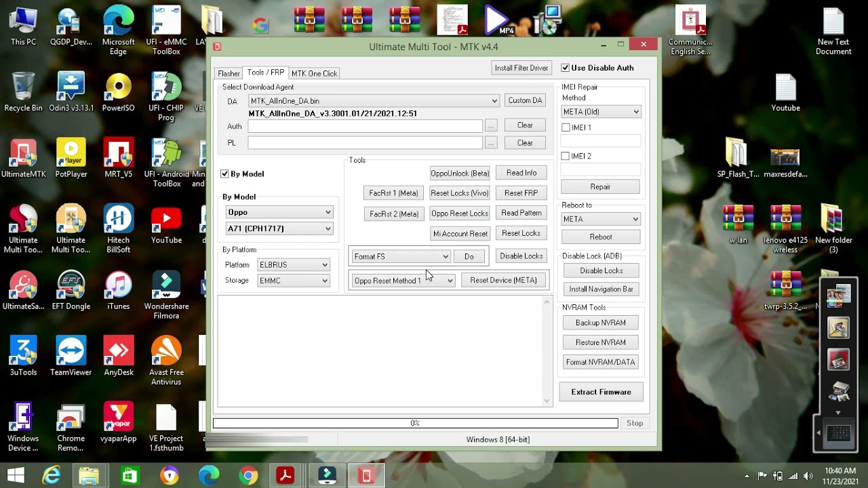The image size is (868, 488).
Task: Open the Oppo brand dropdown
Action: click(279, 212)
